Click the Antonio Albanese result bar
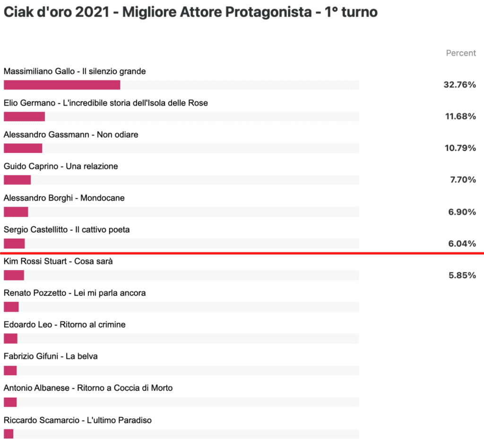This screenshot has width=484, height=448. (x=181, y=402)
